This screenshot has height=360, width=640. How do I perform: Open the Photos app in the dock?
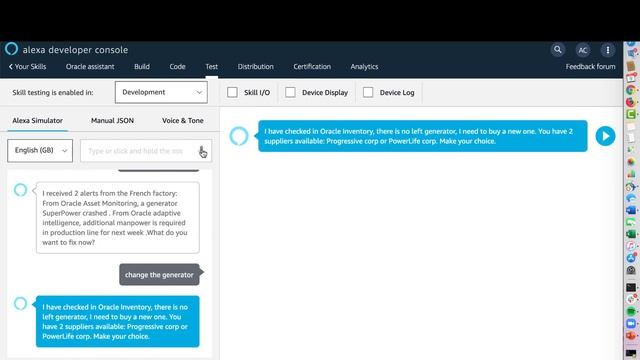pyautogui.click(x=631, y=162)
